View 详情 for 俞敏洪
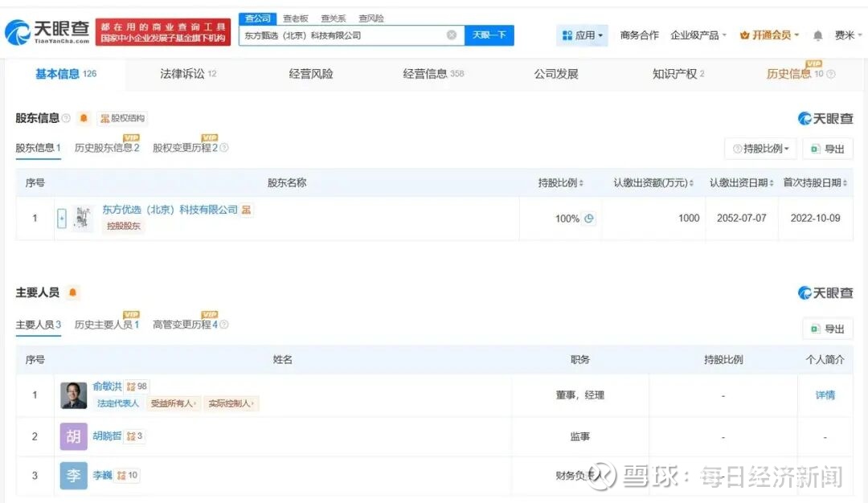Image resolution: width=868 pixels, height=503 pixels. coord(825,395)
